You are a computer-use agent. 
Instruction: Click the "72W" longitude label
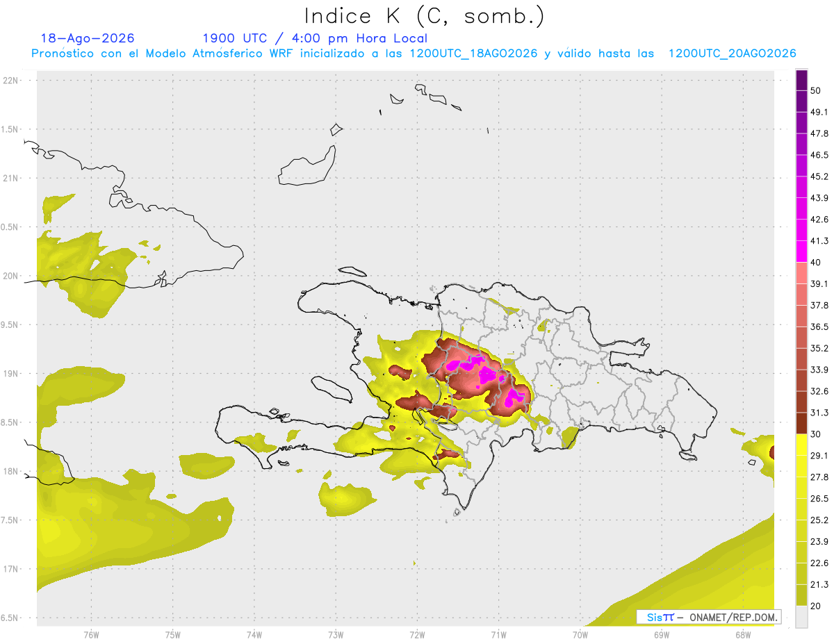[418, 636]
